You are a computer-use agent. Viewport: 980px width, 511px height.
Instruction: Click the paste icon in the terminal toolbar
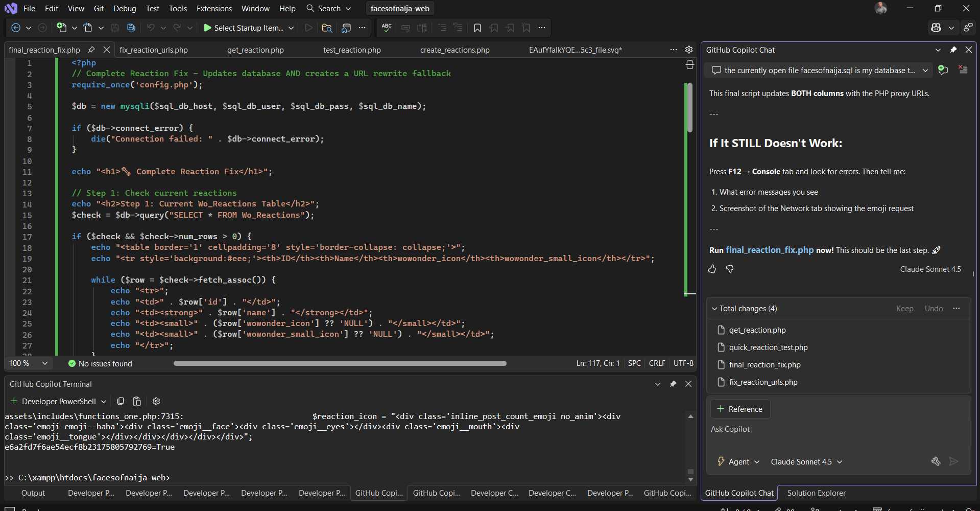click(137, 401)
